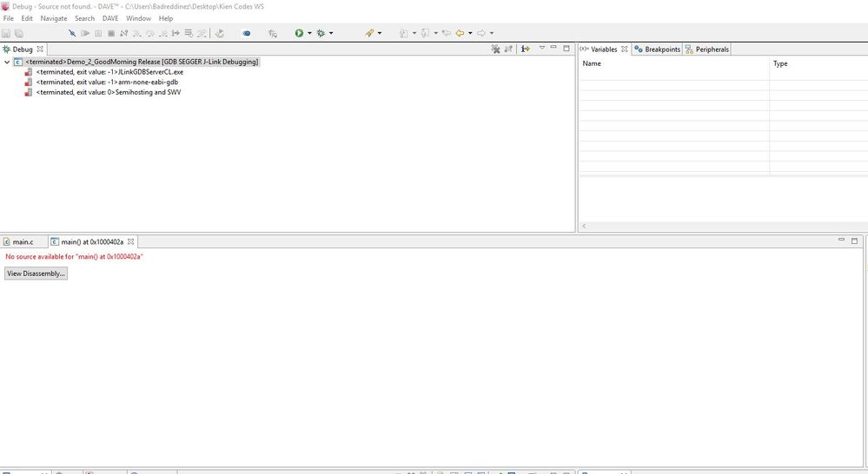Open the Edit menu

tap(27, 18)
